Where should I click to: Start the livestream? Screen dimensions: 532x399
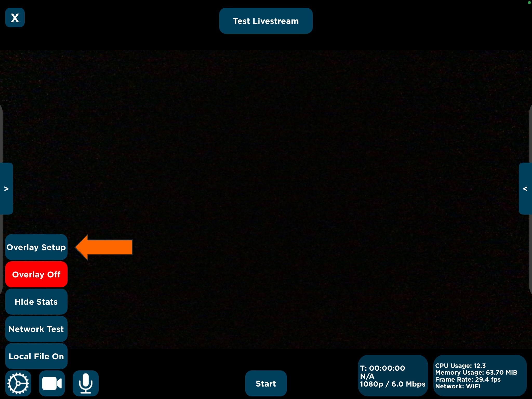[266, 383]
